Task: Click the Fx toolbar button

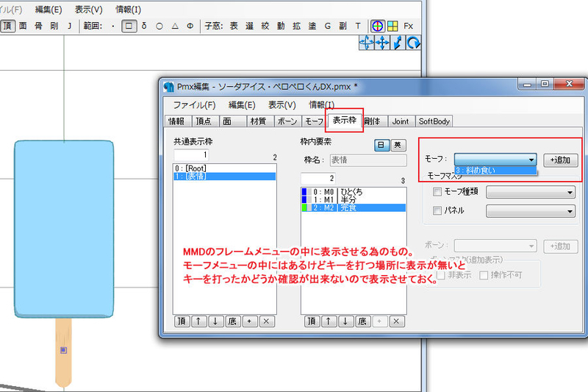Action: [409, 26]
